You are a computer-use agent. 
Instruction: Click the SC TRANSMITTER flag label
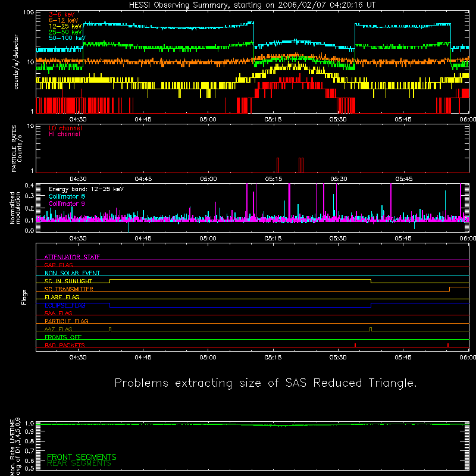click(x=69, y=289)
